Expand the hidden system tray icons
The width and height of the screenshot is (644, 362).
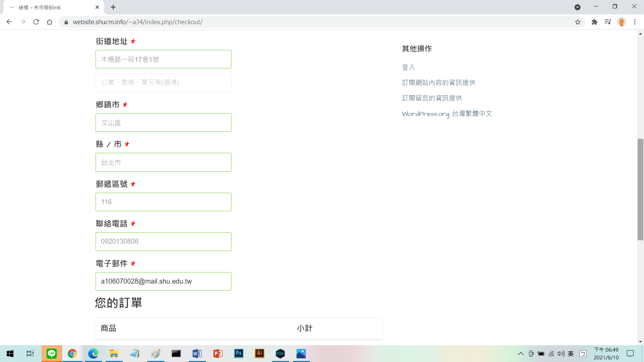521,354
